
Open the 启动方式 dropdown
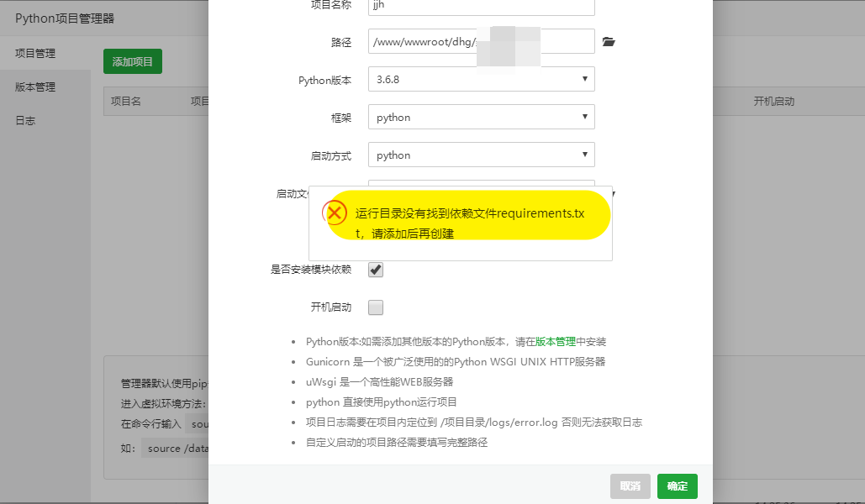(481, 155)
